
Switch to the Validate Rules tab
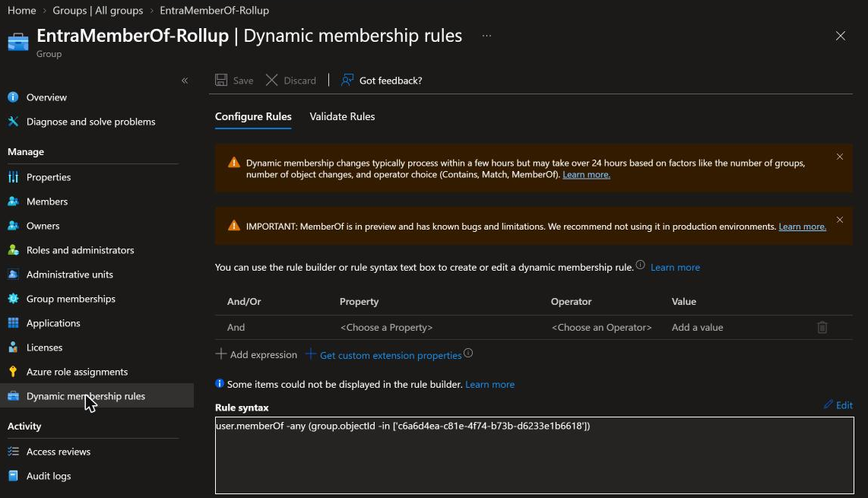[342, 116]
